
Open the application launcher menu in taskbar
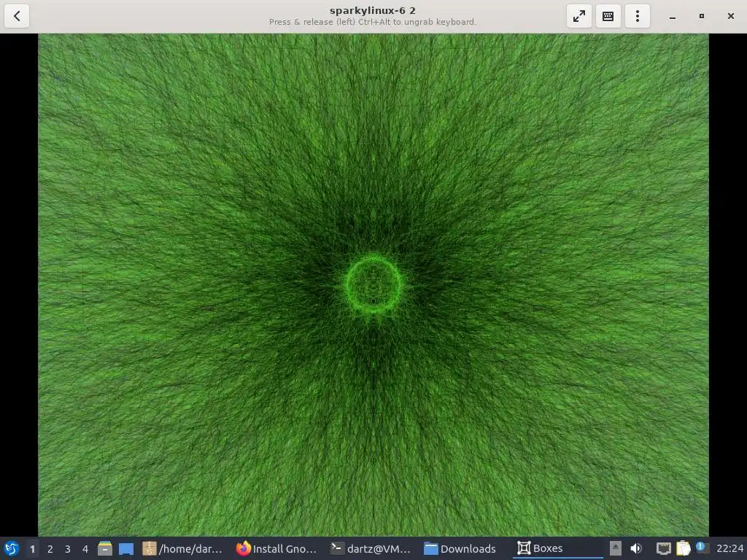12,548
